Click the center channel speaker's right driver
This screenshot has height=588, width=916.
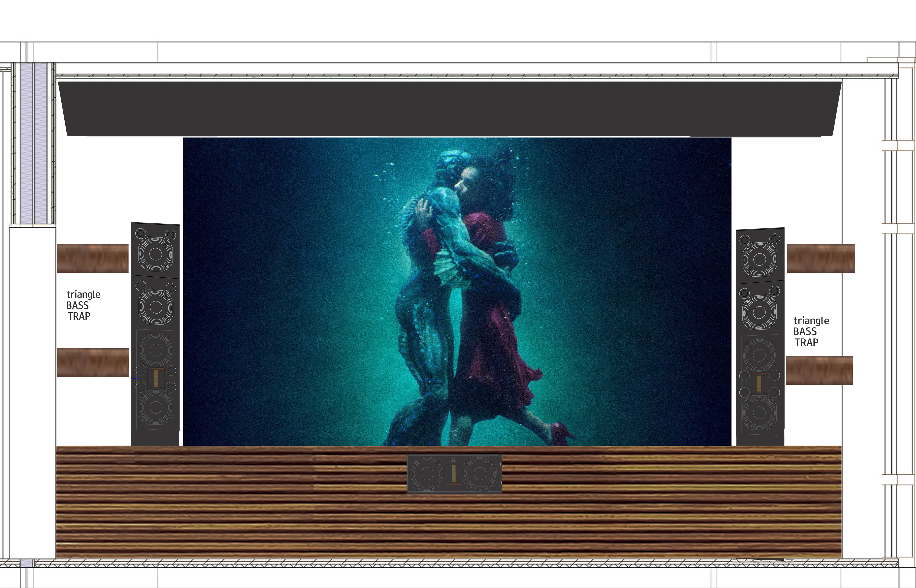pyautogui.click(x=480, y=474)
